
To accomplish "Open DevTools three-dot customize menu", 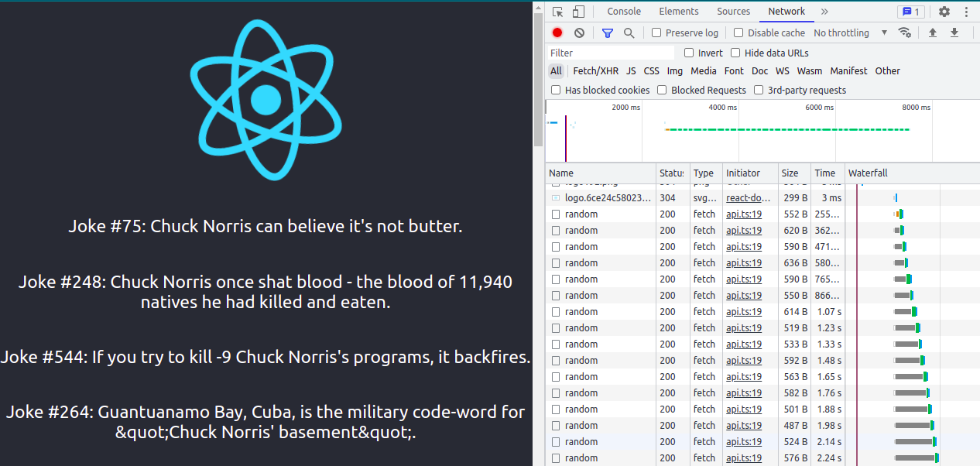I will tap(965, 12).
